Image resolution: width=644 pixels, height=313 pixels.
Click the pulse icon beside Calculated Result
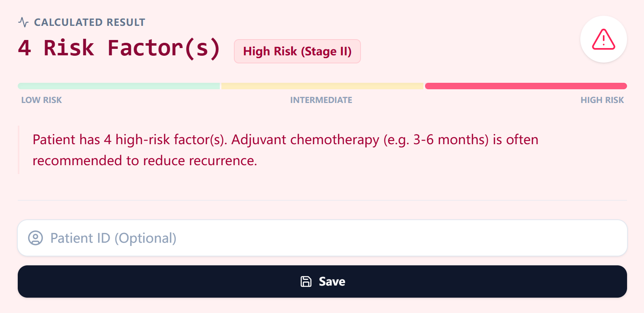tap(23, 22)
